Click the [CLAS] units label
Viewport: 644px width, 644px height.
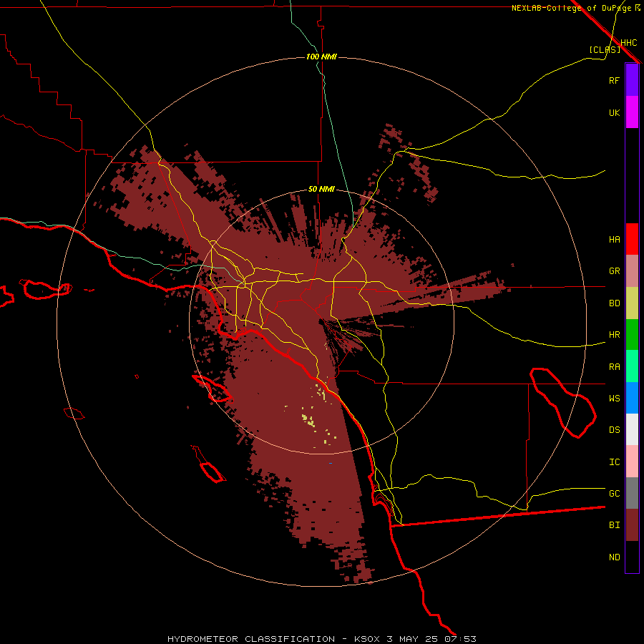point(605,50)
